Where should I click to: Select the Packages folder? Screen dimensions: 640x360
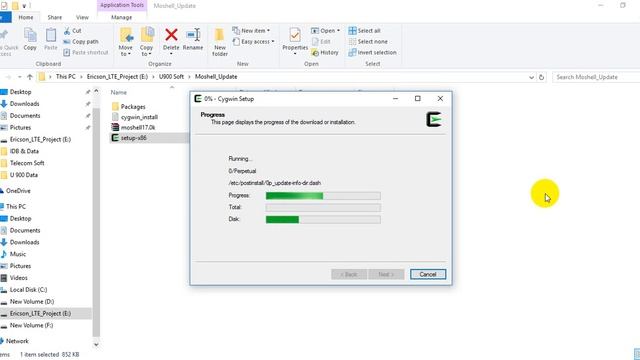(129, 107)
